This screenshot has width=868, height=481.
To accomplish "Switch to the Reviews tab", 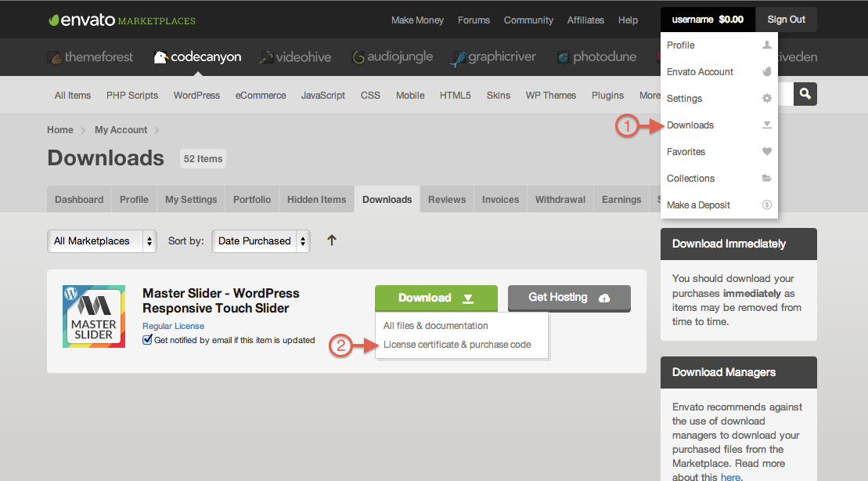I will tap(446, 199).
